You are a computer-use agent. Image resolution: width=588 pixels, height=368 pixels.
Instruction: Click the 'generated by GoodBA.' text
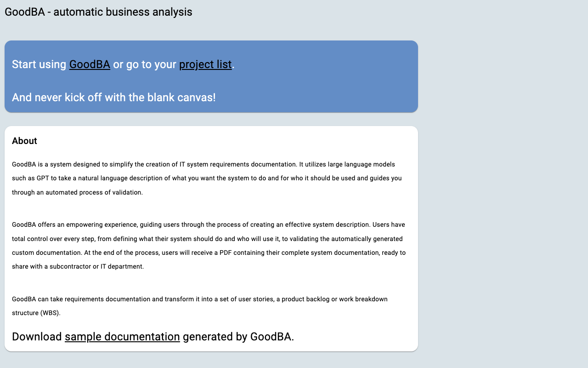238,337
